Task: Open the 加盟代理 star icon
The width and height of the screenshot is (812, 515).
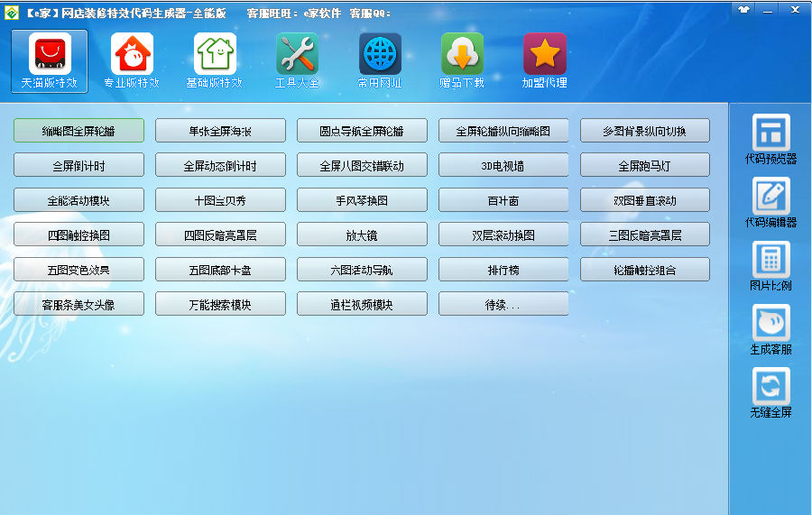Action: click(545, 55)
